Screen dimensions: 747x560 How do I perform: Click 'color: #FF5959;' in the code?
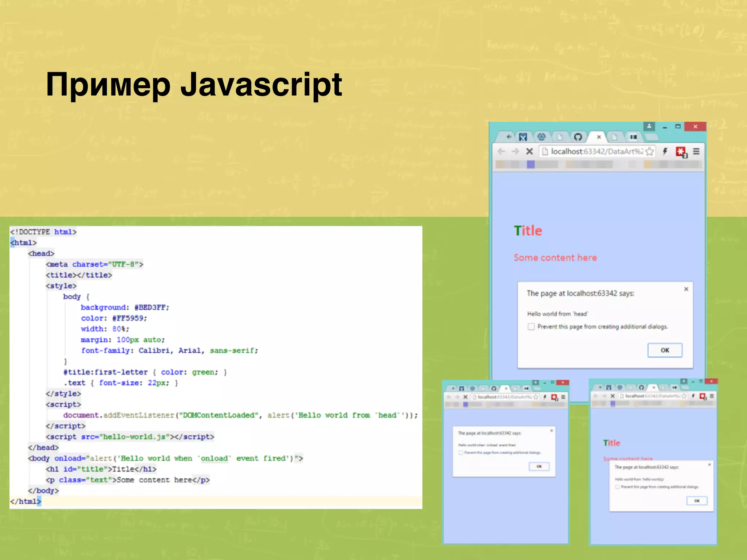pyautogui.click(x=114, y=318)
